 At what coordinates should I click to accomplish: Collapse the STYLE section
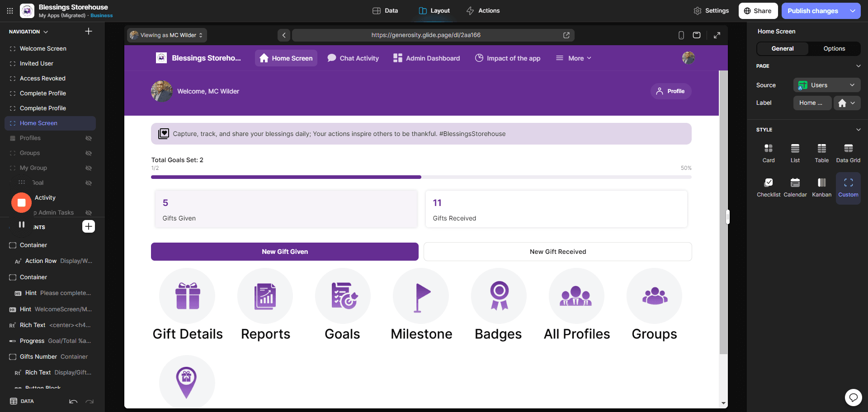click(x=858, y=130)
